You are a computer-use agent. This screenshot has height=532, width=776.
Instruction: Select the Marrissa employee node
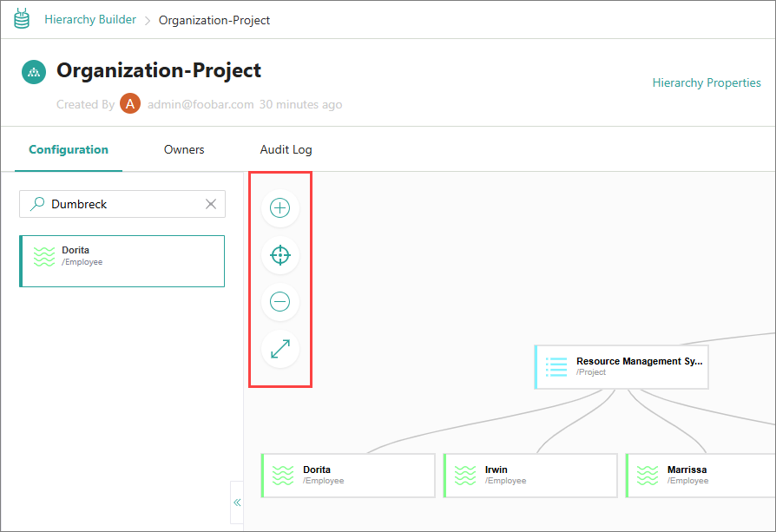click(x=700, y=475)
